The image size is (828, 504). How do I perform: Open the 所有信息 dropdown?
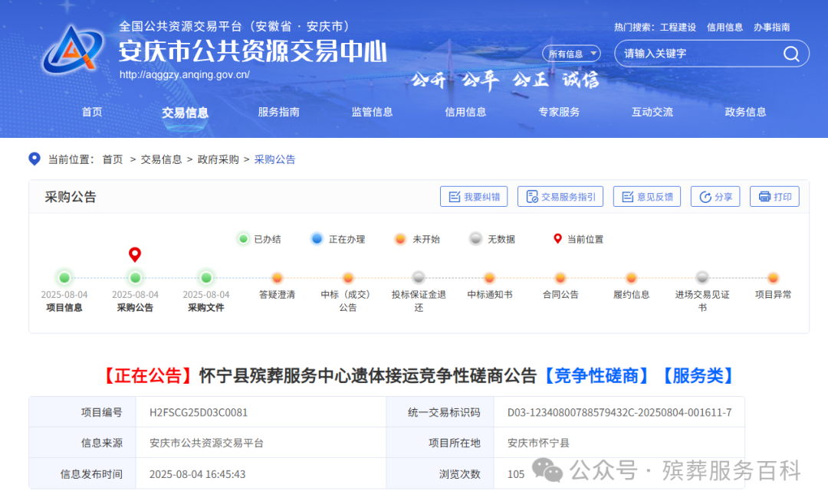click(570, 53)
